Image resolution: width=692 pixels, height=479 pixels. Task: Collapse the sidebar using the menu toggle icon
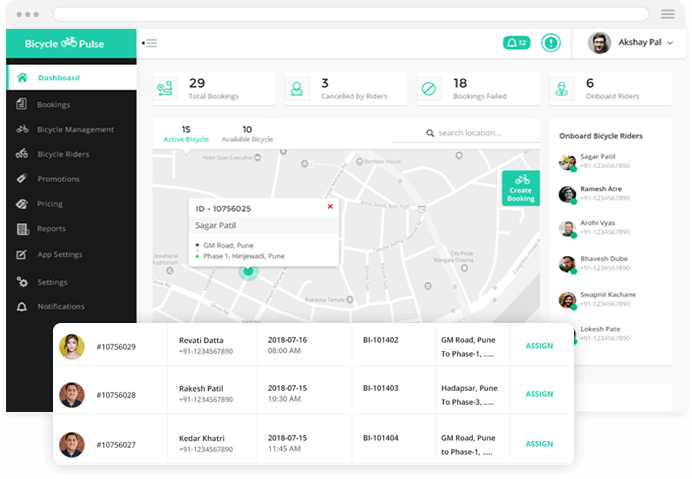tap(150, 43)
